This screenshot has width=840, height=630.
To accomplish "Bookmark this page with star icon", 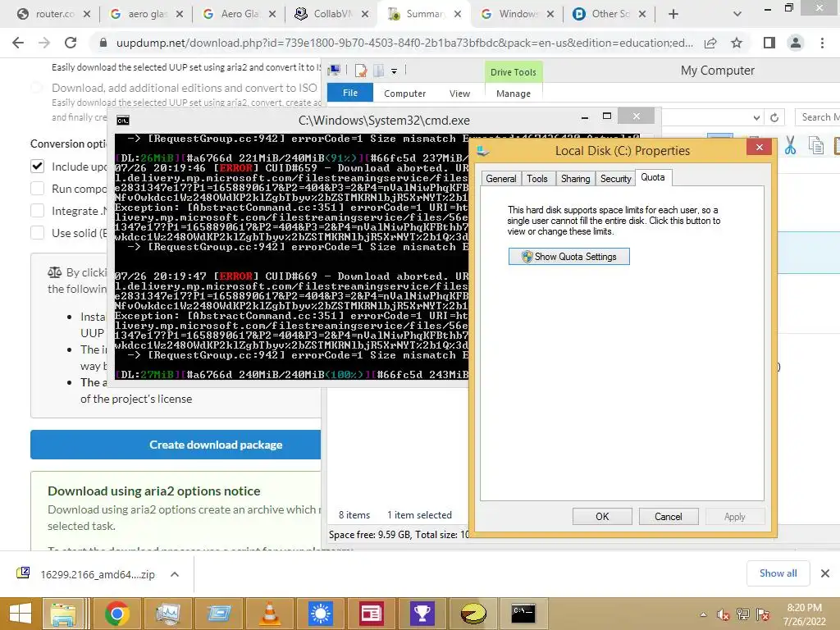I will point(737,43).
